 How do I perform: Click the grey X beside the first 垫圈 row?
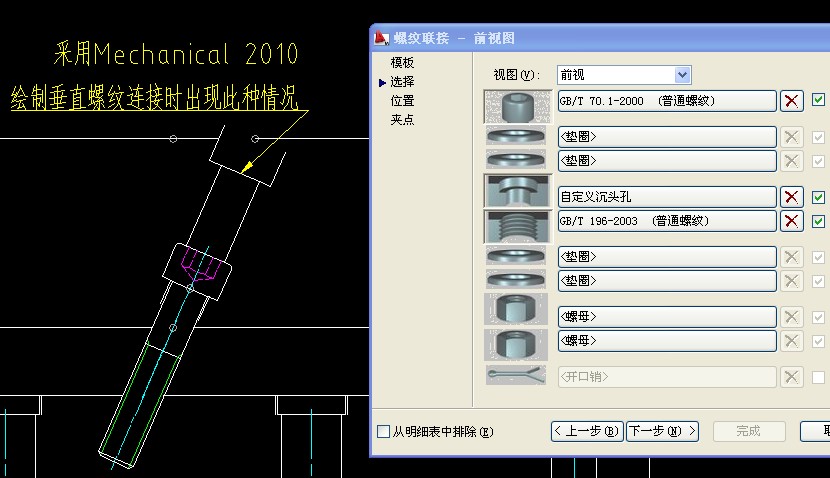tap(791, 137)
